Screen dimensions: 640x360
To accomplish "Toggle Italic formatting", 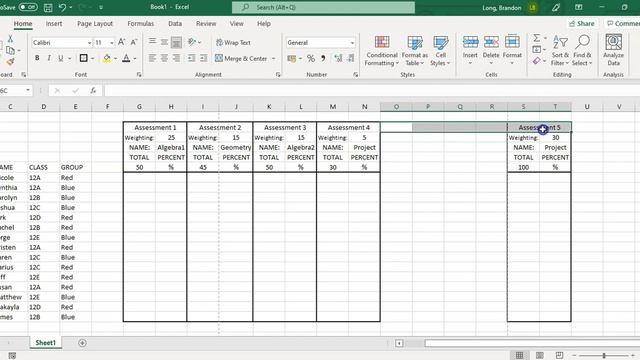I will coord(49,58).
